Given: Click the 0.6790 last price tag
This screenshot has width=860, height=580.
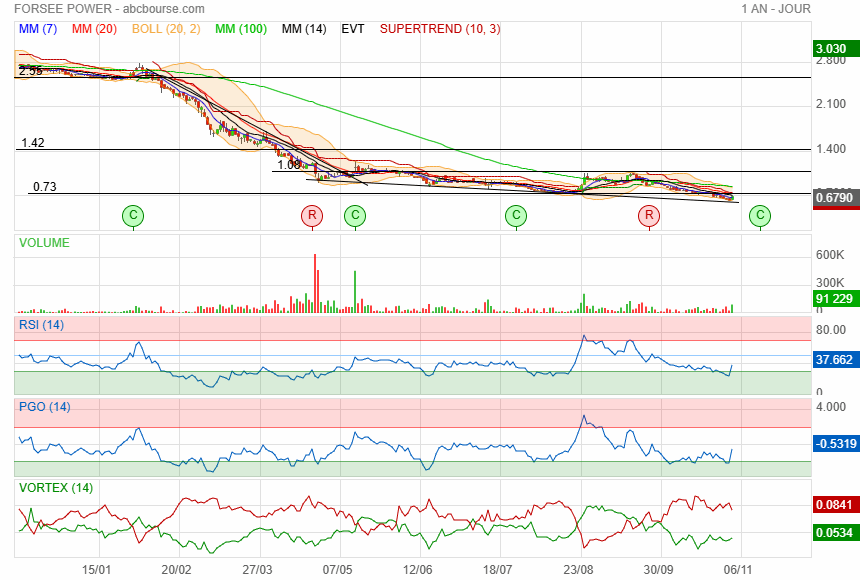Looking at the screenshot, I should 834,198.
